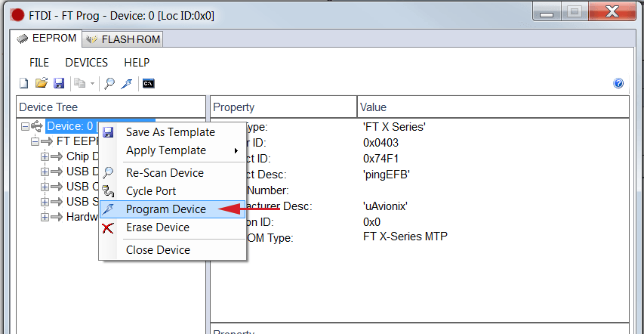Screen dimensions: 644x334
Task: Click the 'FT X Series' value cell
Action: (x=394, y=127)
